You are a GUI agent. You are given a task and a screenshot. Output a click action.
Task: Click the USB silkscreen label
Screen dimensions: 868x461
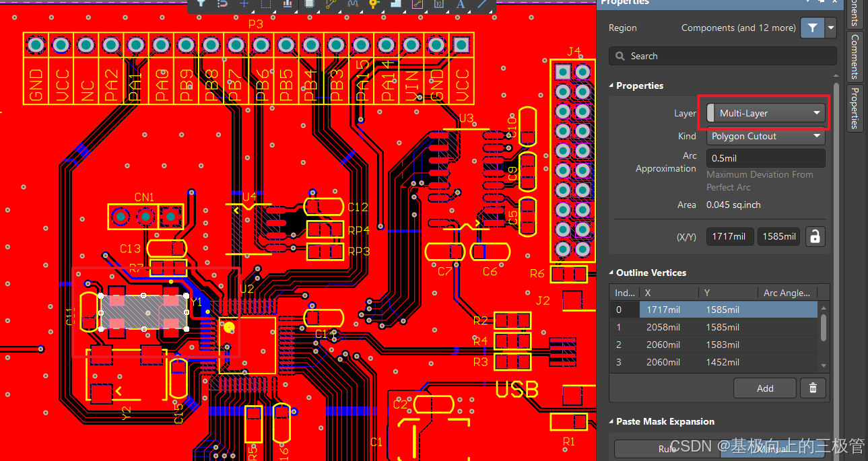(x=517, y=389)
